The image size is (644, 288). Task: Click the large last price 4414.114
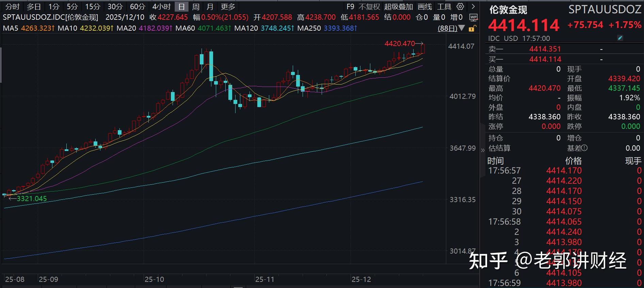click(524, 25)
